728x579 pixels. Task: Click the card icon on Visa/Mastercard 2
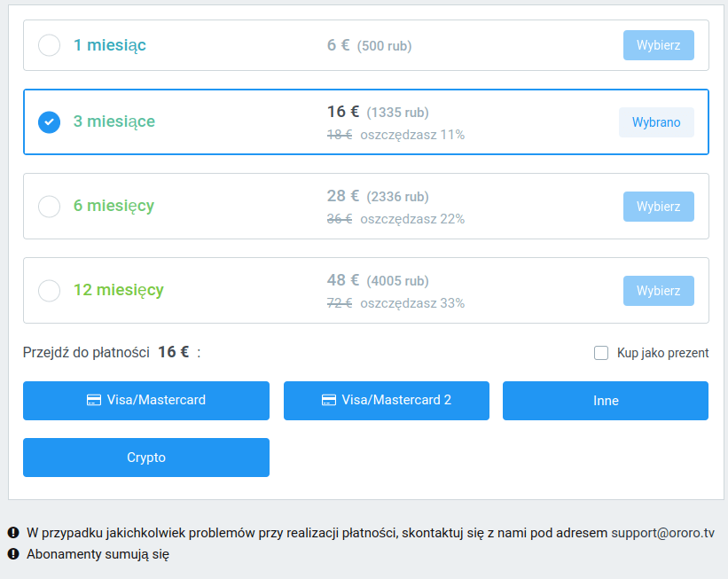click(x=329, y=400)
